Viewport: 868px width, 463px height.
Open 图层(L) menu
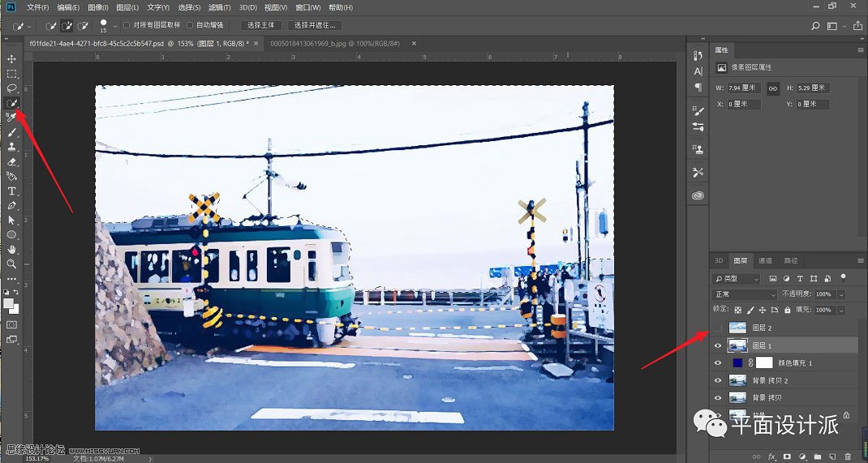(x=128, y=8)
